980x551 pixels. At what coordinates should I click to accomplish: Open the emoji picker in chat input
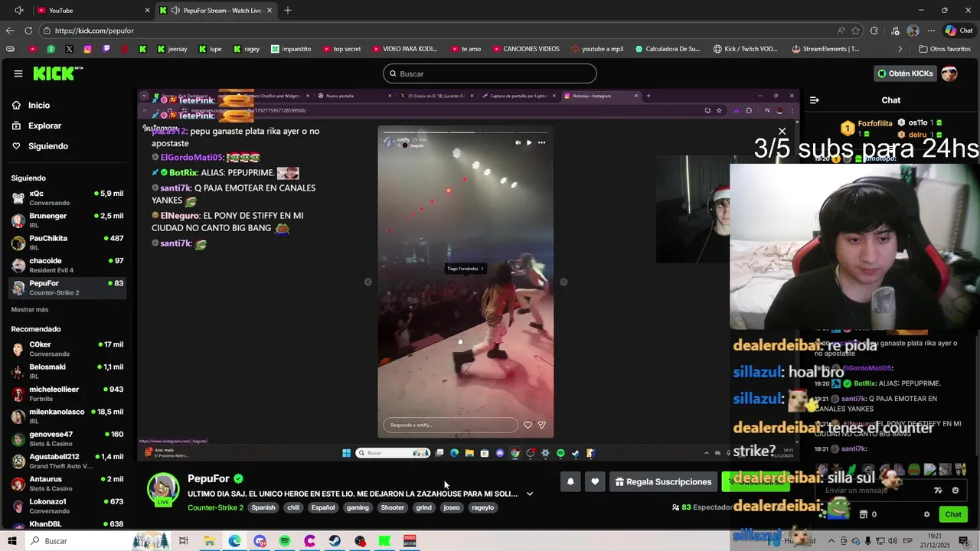click(955, 491)
